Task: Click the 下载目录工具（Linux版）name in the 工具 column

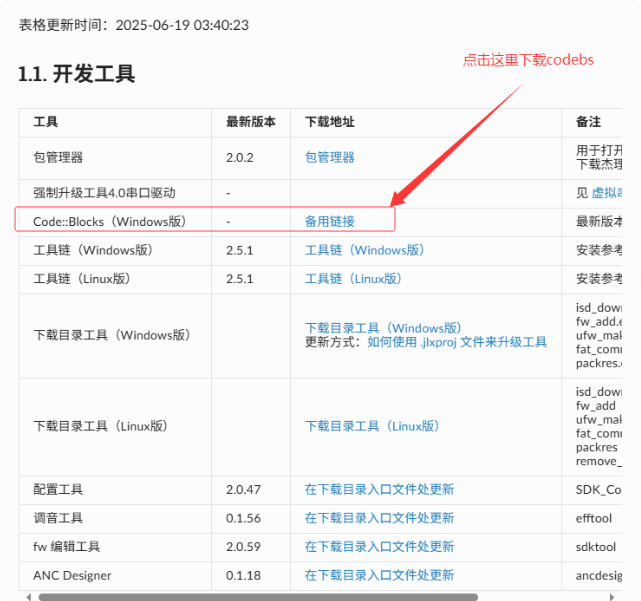Action: point(100,426)
